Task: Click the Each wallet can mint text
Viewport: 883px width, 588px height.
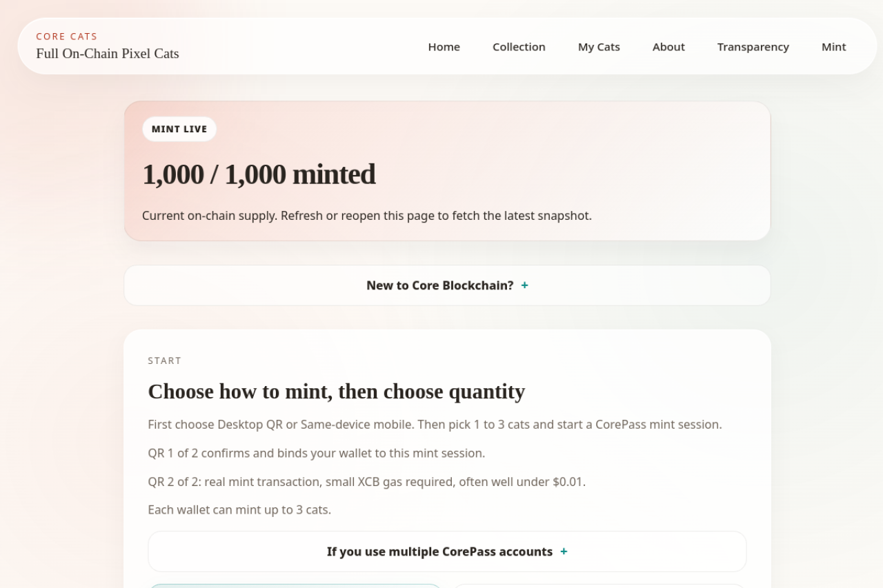Action: click(x=239, y=510)
